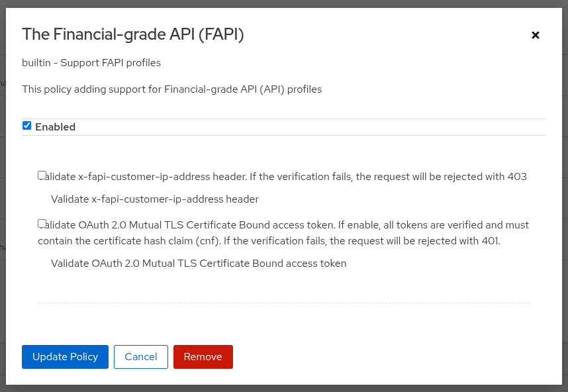The width and height of the screenshot is (568, 392).
Task: Click the dimmed backdrop below the dialog
Action: (x=284, y=388)
